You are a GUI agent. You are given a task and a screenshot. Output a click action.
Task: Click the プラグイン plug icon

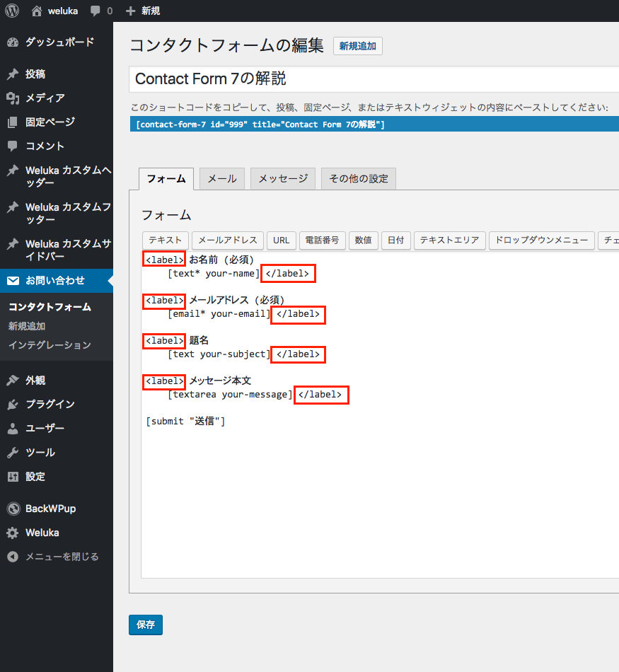(13, 404)
